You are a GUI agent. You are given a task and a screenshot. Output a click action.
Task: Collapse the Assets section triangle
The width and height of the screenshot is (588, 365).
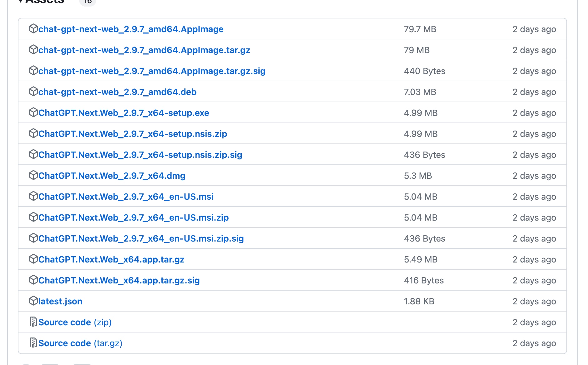click(x=20, y=1)
